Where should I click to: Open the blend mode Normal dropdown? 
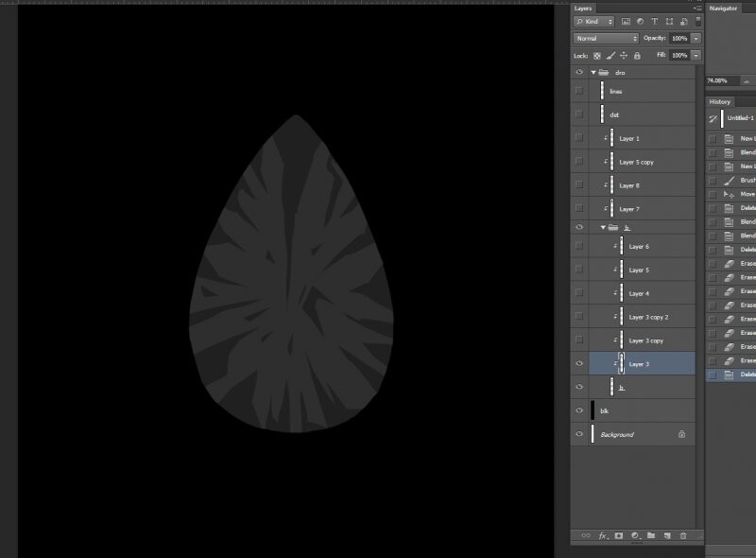606,39
